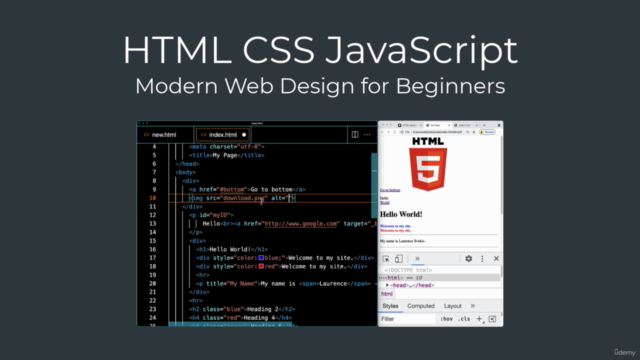Click line number 10 in the editor gutter

point(153,198)
